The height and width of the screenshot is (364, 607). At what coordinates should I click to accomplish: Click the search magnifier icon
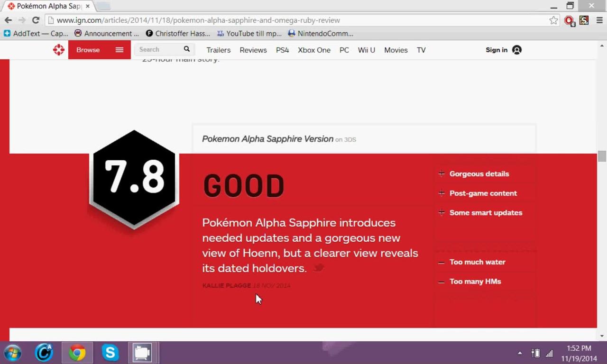pos(186,49)
